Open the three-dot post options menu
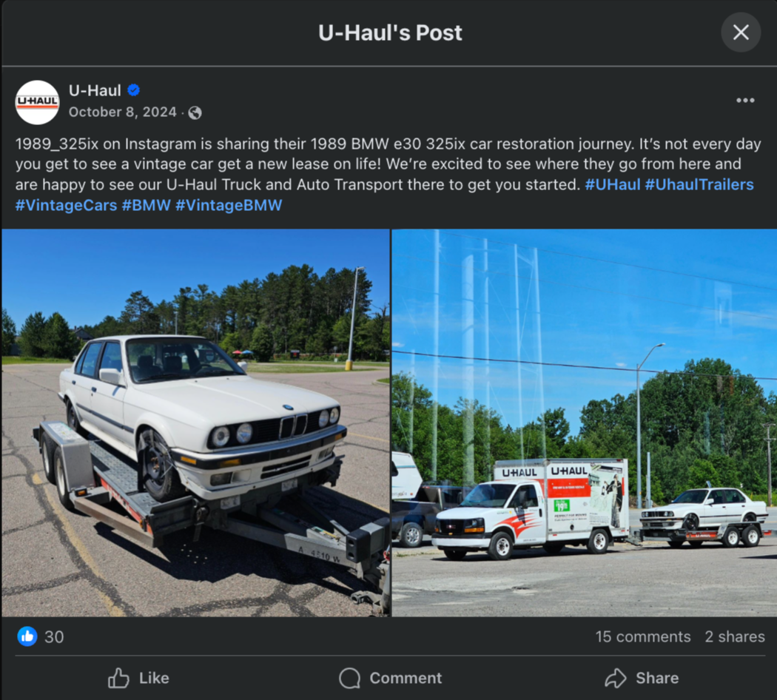 (x=744, y=101)
